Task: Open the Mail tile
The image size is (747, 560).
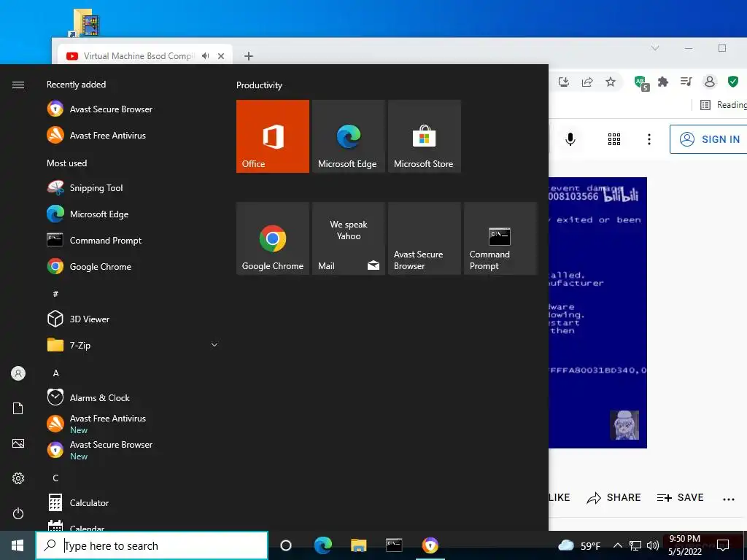Action: (348, 238)
